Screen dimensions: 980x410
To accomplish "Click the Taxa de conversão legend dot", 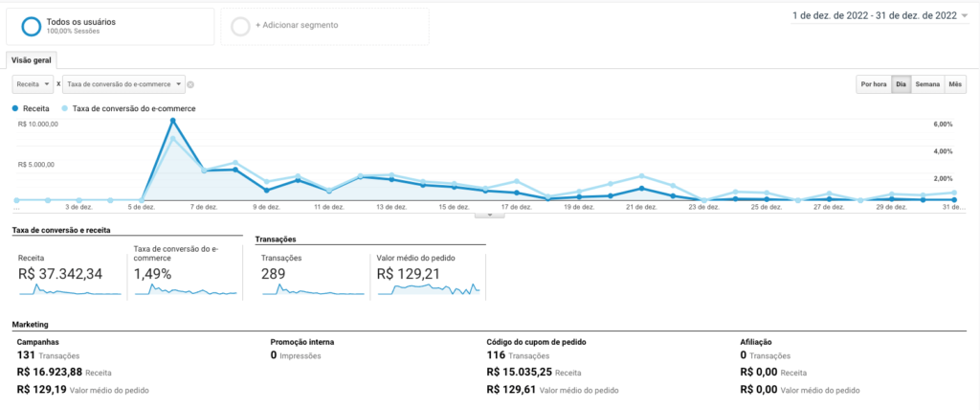I will (65, 108).
